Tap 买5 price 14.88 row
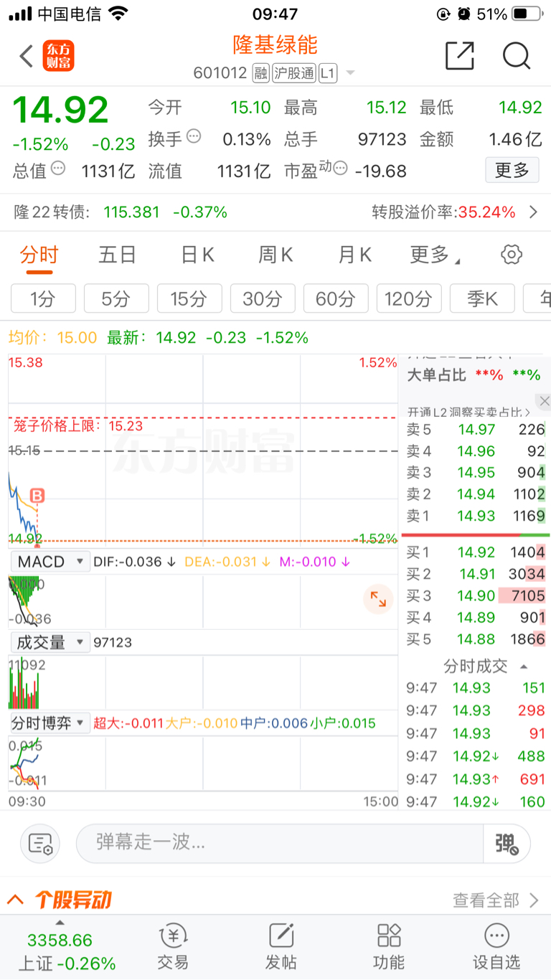This screenshot has width=551, height=980. pos(475,639)
